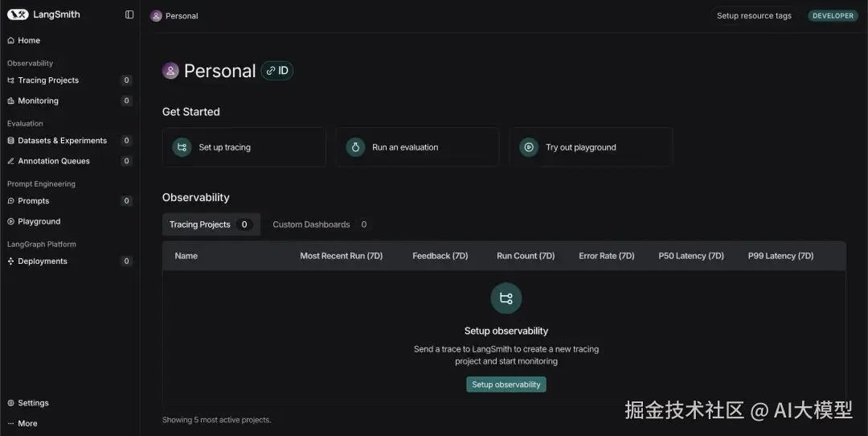Click Run an evaluation card
This screenshot has width=868, height=436.
click(417, 147)
